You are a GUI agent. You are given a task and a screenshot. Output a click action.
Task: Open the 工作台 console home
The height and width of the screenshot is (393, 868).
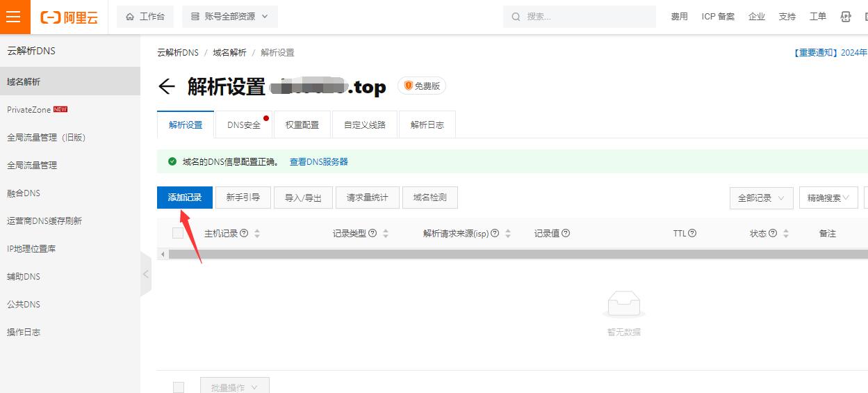click(x=145, y=17)
